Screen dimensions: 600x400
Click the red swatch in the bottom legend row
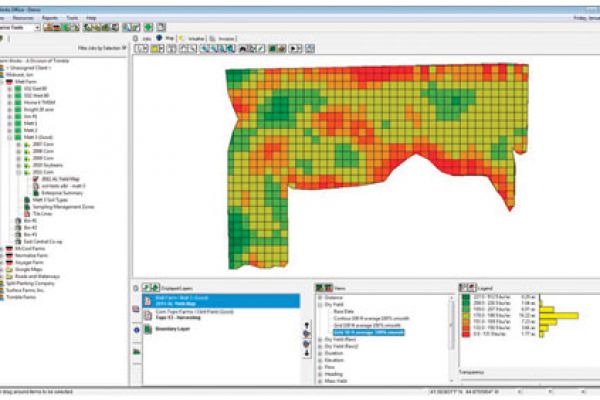(466, 334)
